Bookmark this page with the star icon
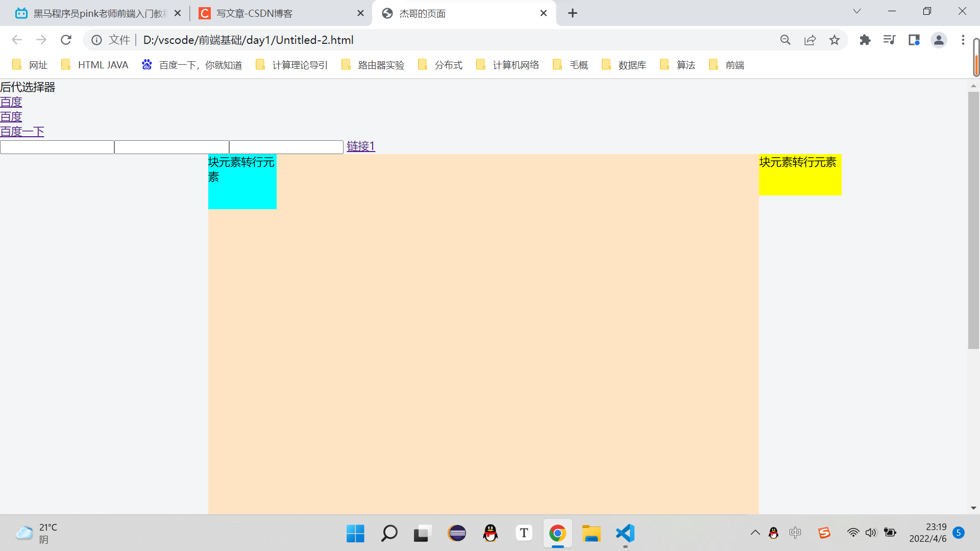Screen dimensions: 980x551 [835, 40]
